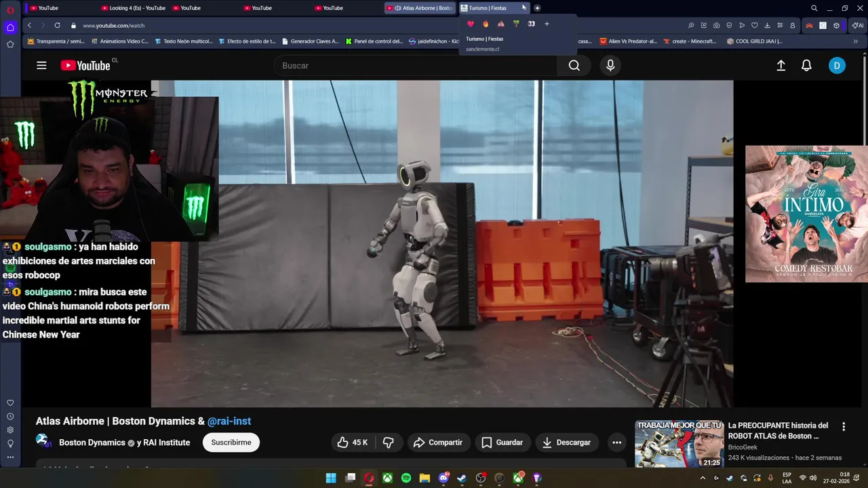Open the YouTube upload/create icon

point(781,66)
